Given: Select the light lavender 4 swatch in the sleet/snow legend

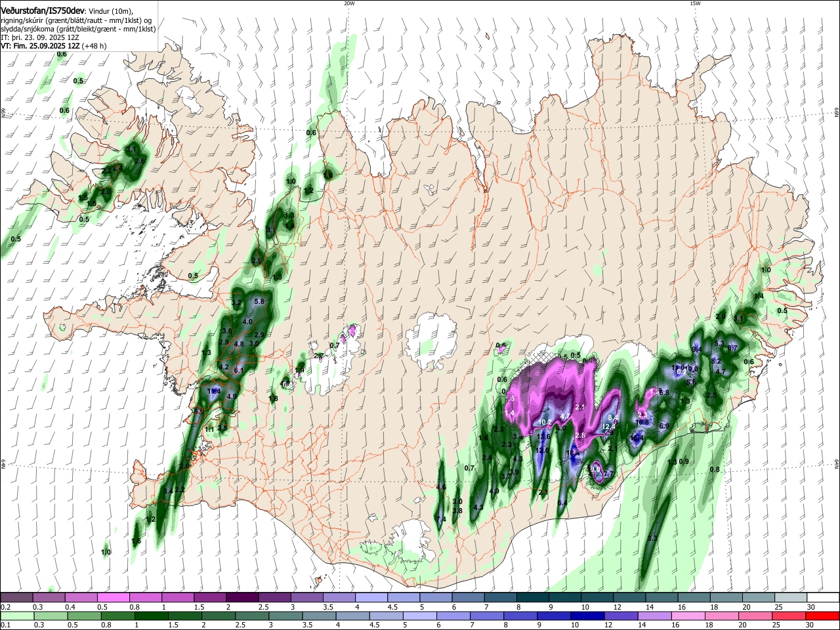Looking at the screenshot, I should pos(370,597).
